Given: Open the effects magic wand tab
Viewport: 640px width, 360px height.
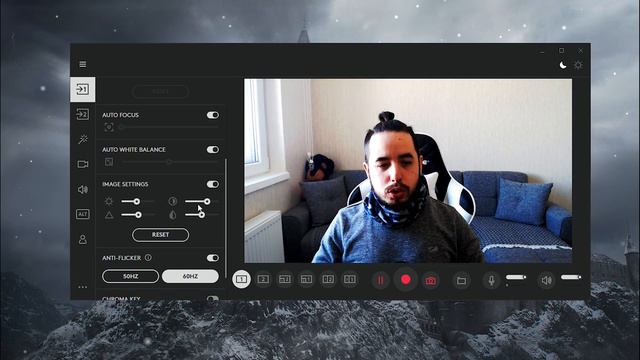Looking at the screenshot, I should pyautogui.click(x=83, y=139).
